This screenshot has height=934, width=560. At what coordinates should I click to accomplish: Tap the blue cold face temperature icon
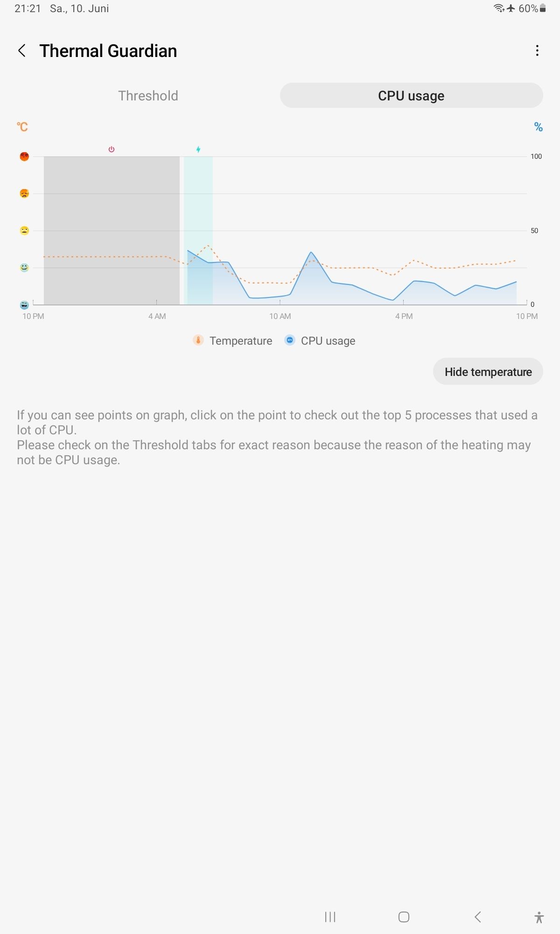(24, 305)
